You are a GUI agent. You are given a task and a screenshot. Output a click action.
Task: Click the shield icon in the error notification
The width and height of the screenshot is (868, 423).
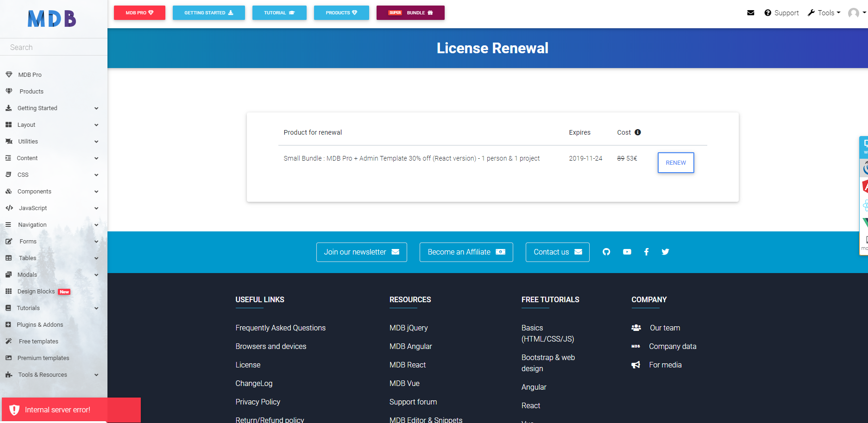pyautogui.click(x=14, y=410)
